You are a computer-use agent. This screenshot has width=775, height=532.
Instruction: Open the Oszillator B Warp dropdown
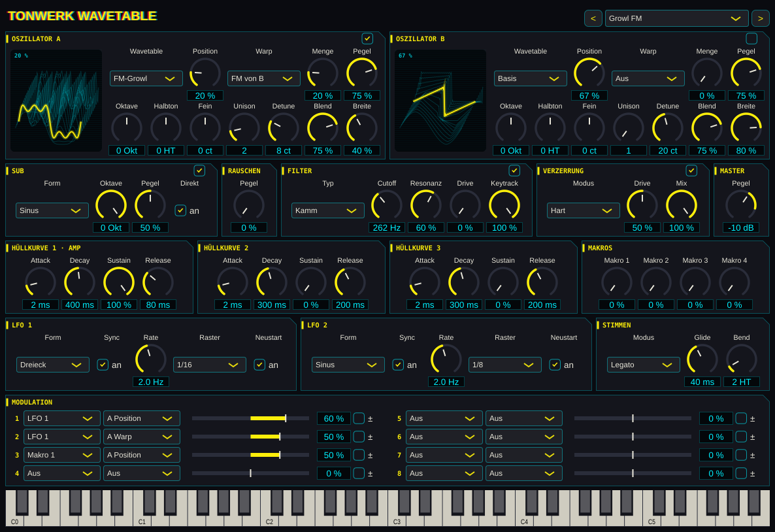[648, 78]
